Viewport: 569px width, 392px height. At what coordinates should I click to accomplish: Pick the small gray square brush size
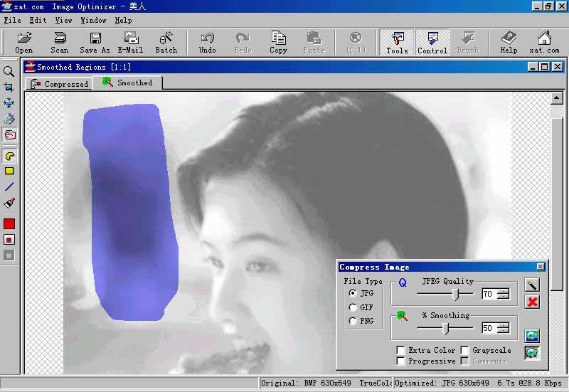pyautogui.click(x=9, y=255)
